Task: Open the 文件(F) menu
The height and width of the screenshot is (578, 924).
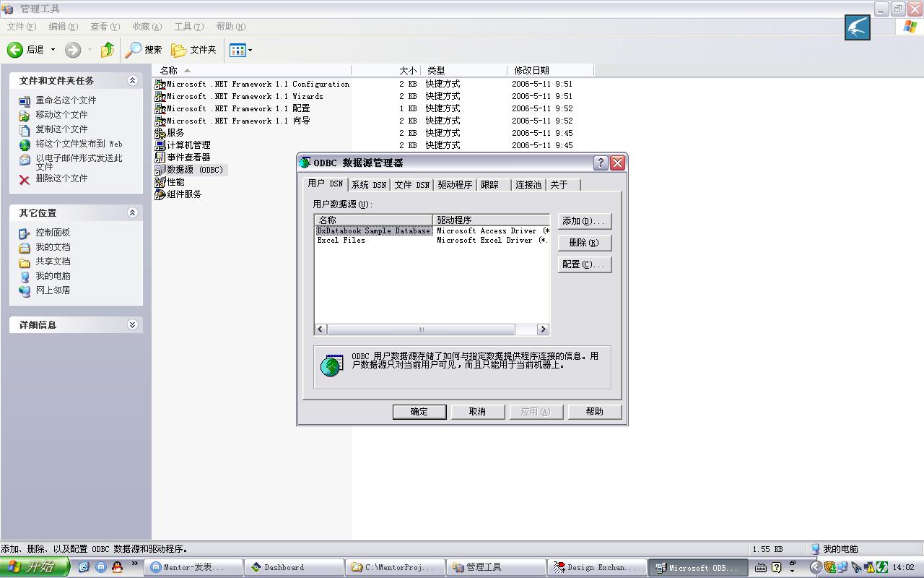Action: tap(21, 27)
